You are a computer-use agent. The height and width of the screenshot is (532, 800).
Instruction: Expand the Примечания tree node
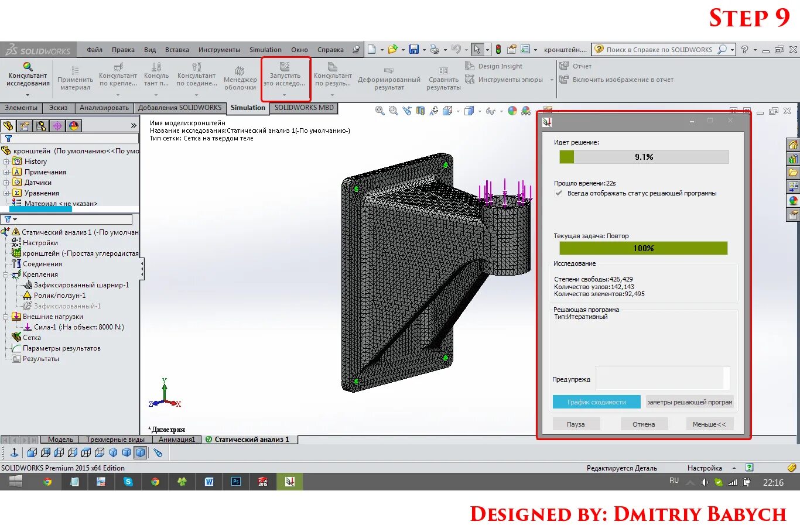[6, 172]
